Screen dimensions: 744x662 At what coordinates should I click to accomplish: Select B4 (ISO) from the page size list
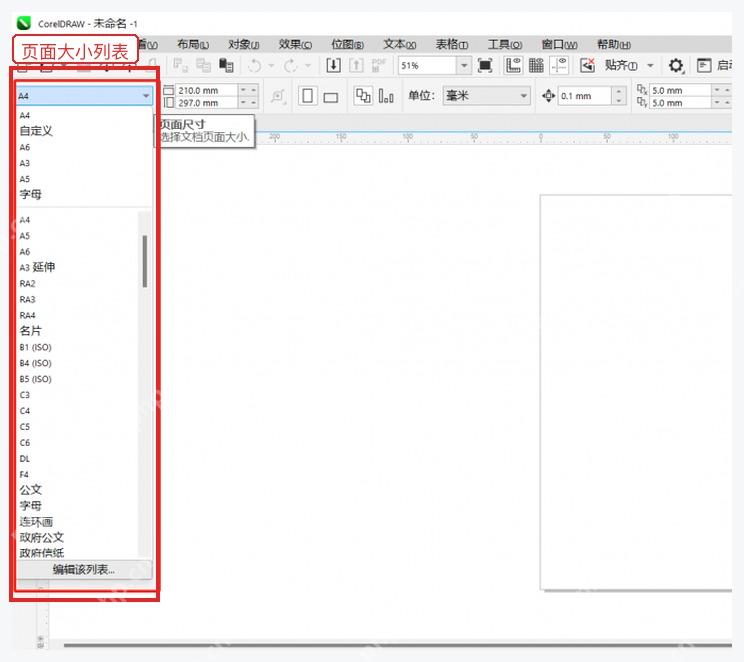36,363
